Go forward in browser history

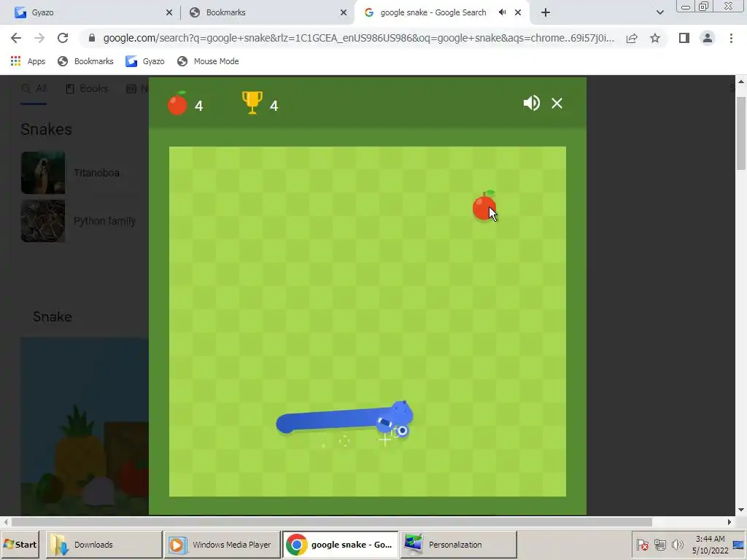tap(39, 38)
